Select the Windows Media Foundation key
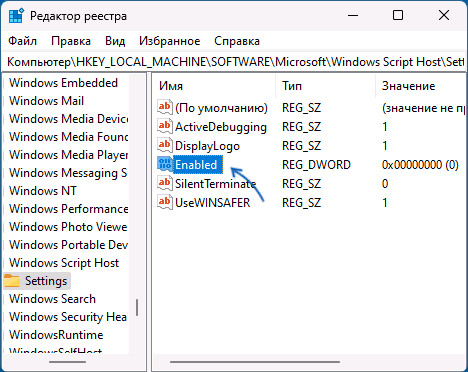The width and height of the screenshot is (468, 372). click(68, 137)
